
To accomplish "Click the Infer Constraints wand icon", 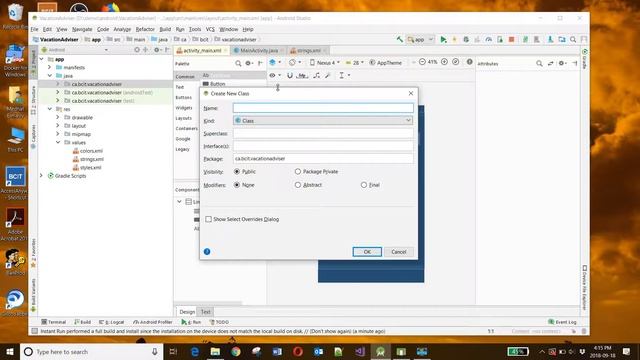I will (328, 76).
